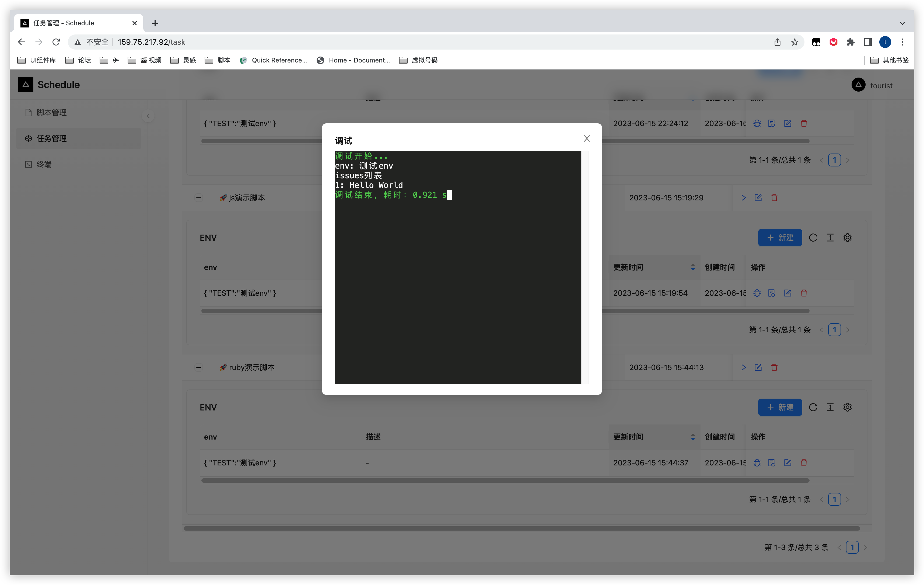Select page 1 in ruby ENV pagination
The image size is (924, 585).
coord(835,499)
